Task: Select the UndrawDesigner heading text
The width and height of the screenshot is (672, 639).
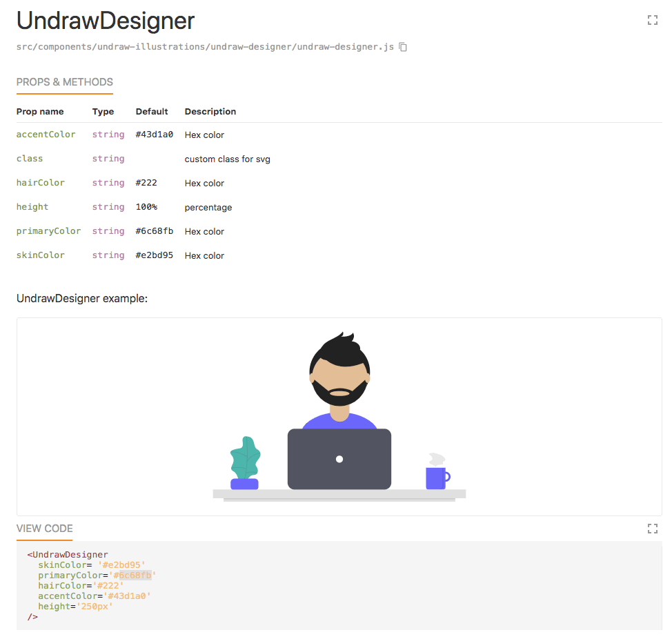Action: pyautogui.click(x=105, y=21)
